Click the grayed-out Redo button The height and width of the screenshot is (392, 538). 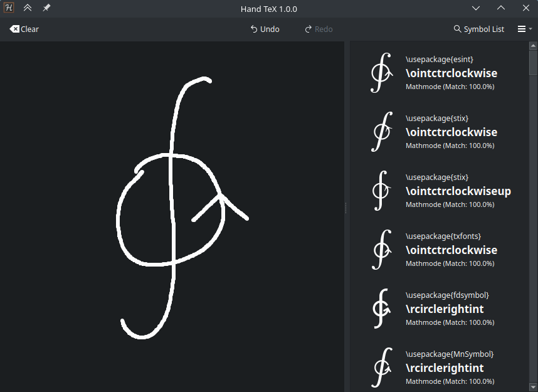(319, 29)
